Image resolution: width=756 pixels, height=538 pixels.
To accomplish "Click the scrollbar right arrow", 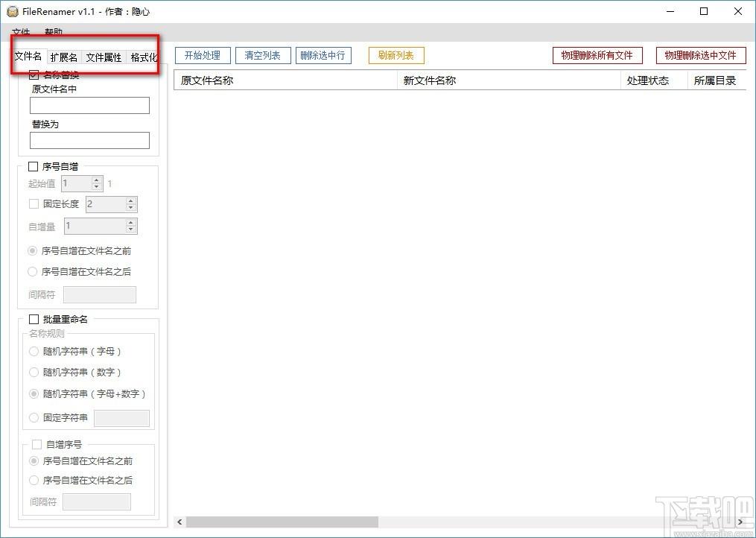I will (740, 522).
